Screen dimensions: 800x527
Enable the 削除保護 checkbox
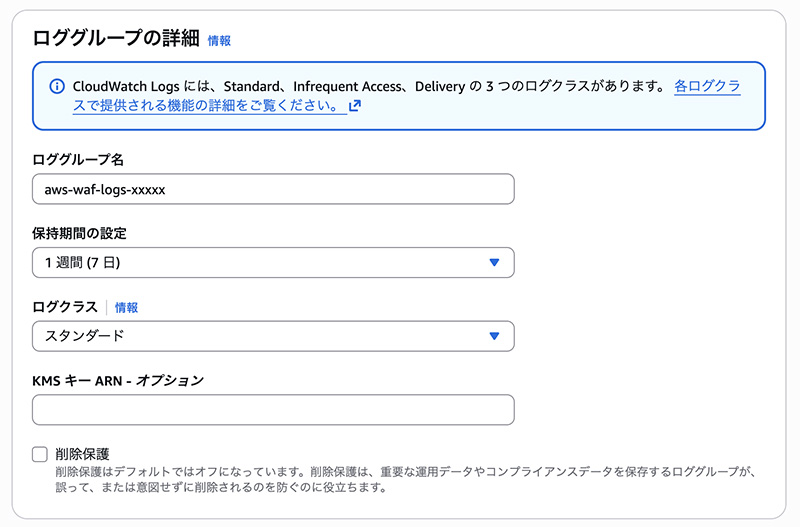40,455
